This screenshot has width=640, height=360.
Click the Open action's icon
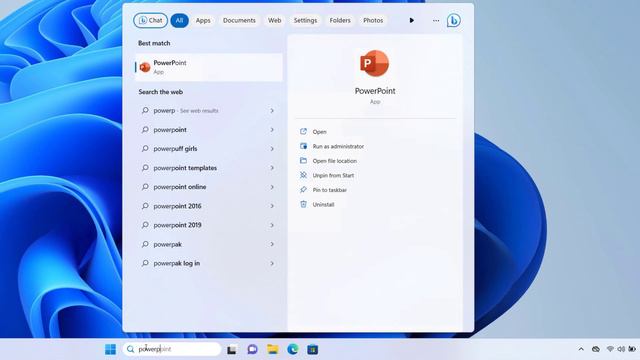tap(303, 131)
